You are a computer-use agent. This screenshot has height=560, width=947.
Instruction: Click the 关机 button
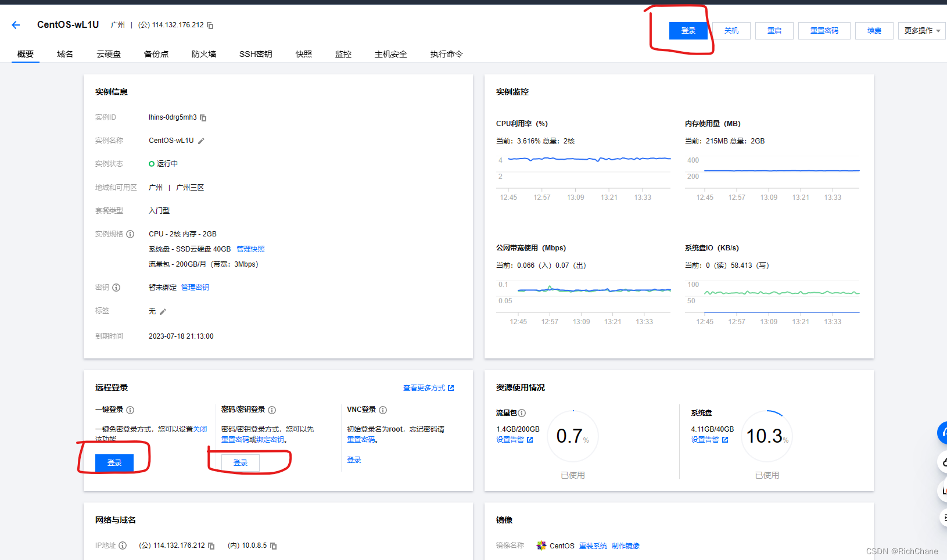pos(731,31)
